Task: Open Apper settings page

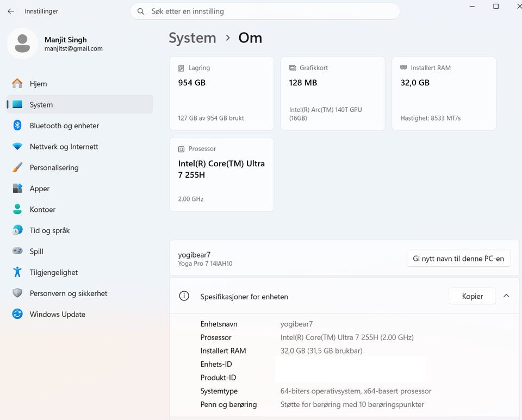Action: pos(80,188)
